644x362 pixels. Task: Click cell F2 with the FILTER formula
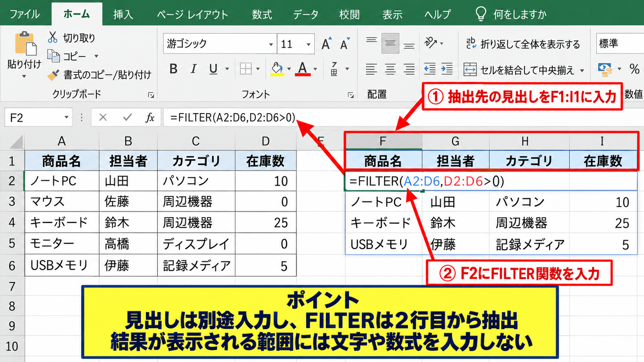384,181
